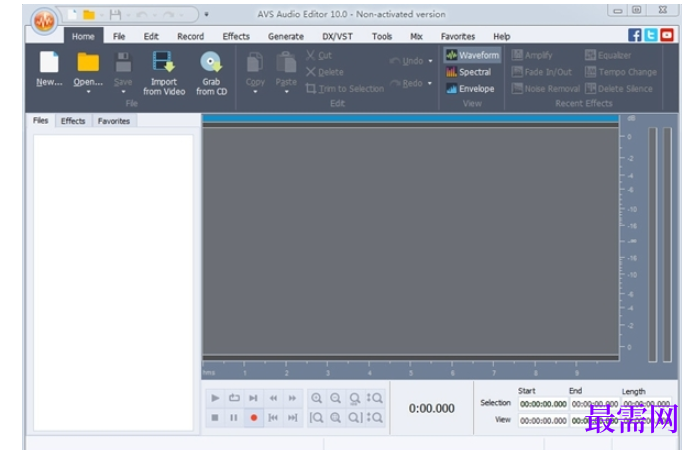The width and height of the screenshot is (697, 450).
Task: Open an audio file with Open folder icon
Action: 88,62
